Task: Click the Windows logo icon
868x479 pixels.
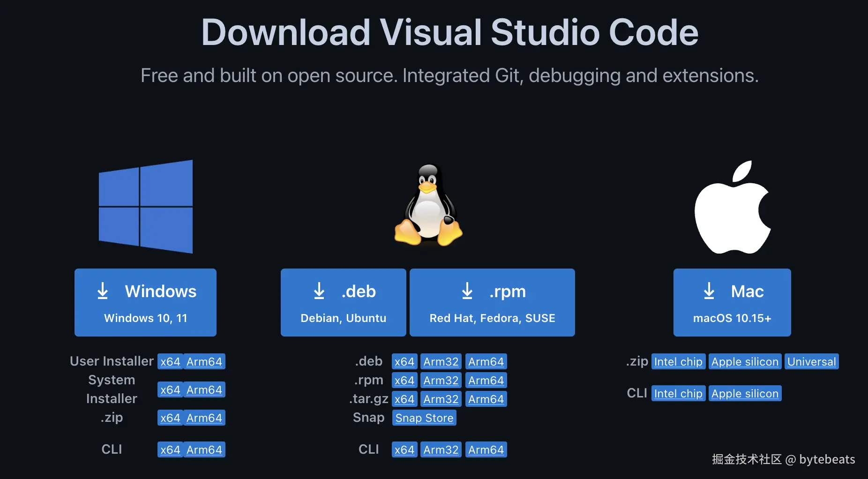Action: (x=146, y=207)
